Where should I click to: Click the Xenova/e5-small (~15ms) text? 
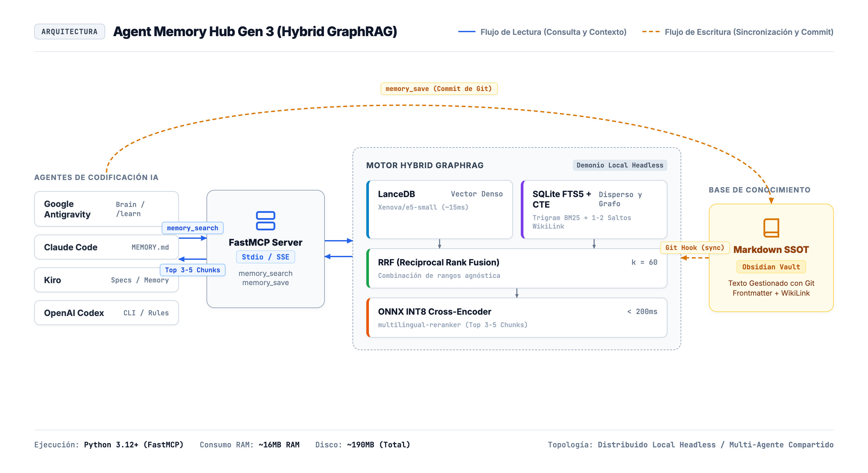(x=423, y=207)
